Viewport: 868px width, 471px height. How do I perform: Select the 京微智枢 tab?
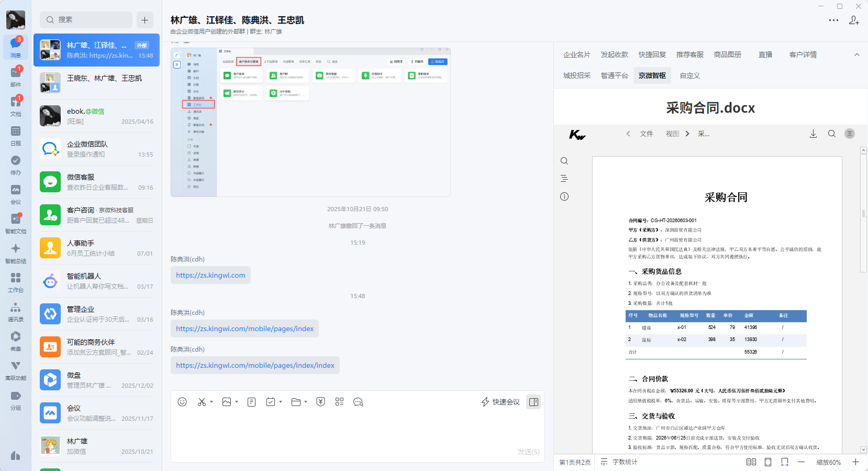[652, 75]
